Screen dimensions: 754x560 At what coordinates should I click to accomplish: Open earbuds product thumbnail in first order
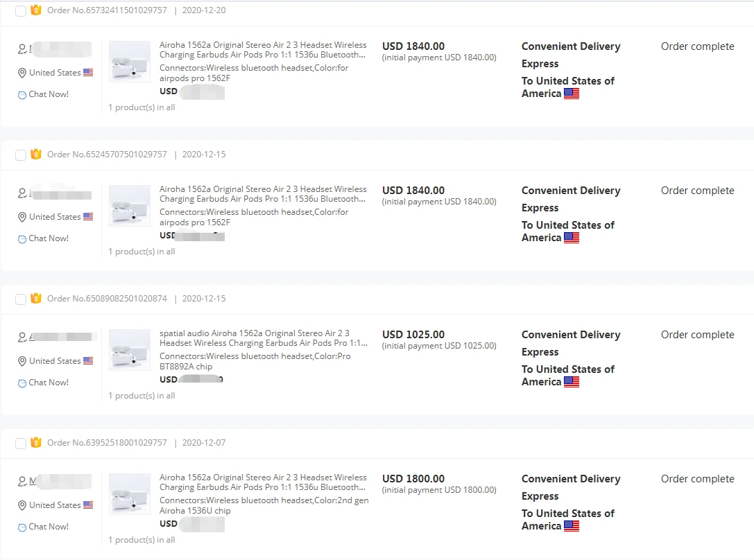point(130,62)
